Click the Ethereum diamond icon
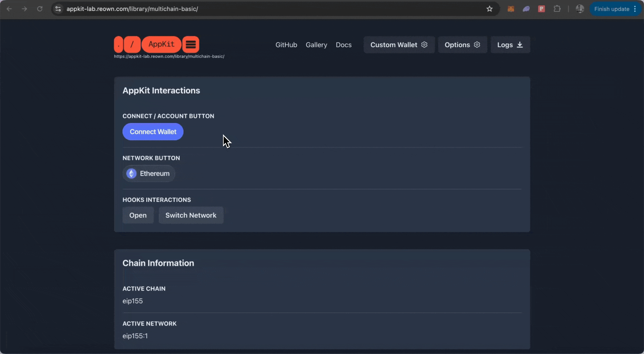This screenshot has height=354, width=644. 131,173
